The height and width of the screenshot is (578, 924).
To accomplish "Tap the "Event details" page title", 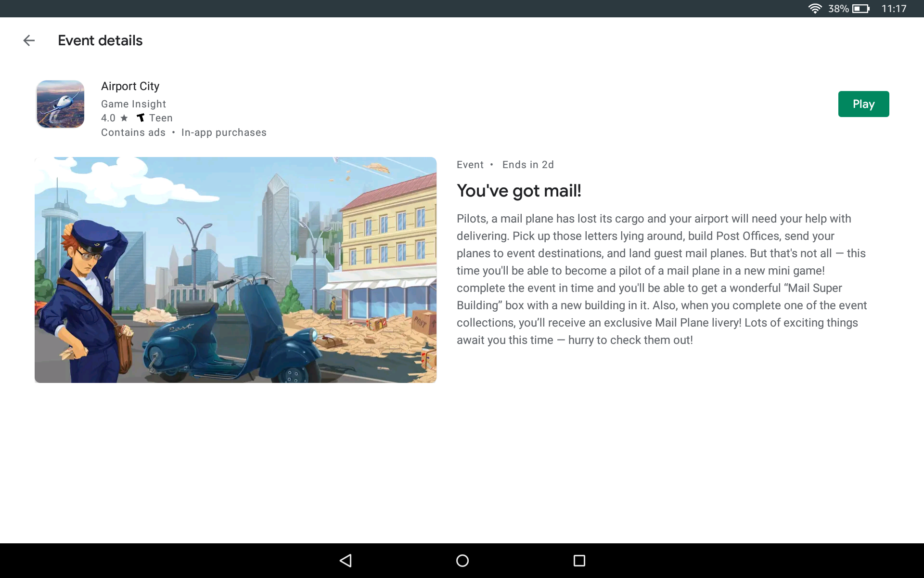I will point(100,40).
